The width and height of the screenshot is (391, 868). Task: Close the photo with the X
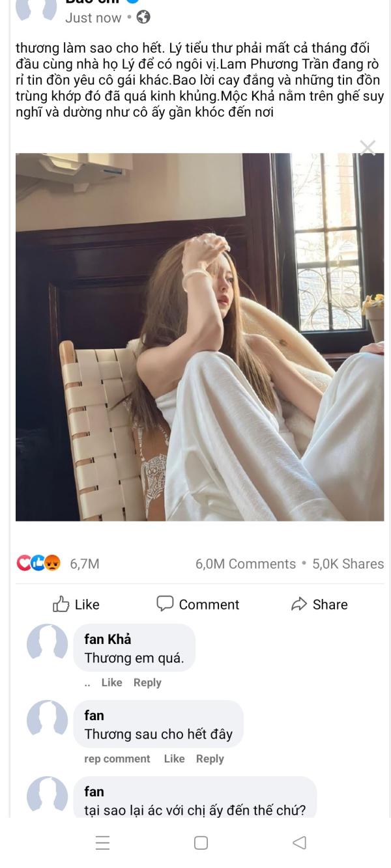click(368, 148)
